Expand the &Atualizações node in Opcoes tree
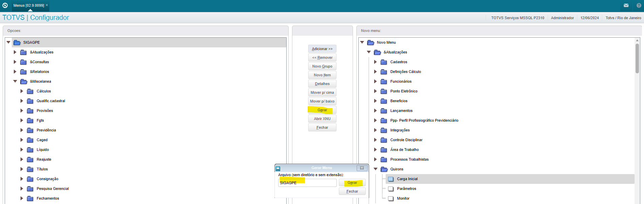The width and height of the screenshot is (644, 204). [15, 52]
